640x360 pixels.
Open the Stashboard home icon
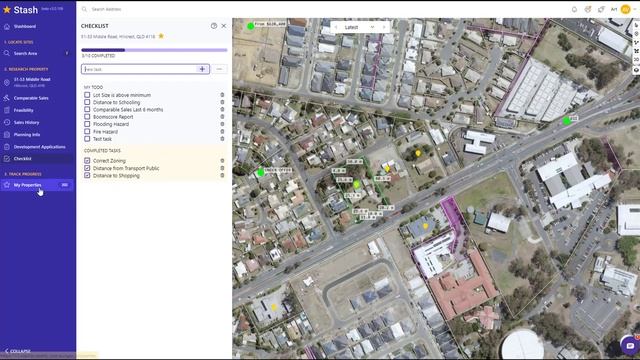(7, 27)
